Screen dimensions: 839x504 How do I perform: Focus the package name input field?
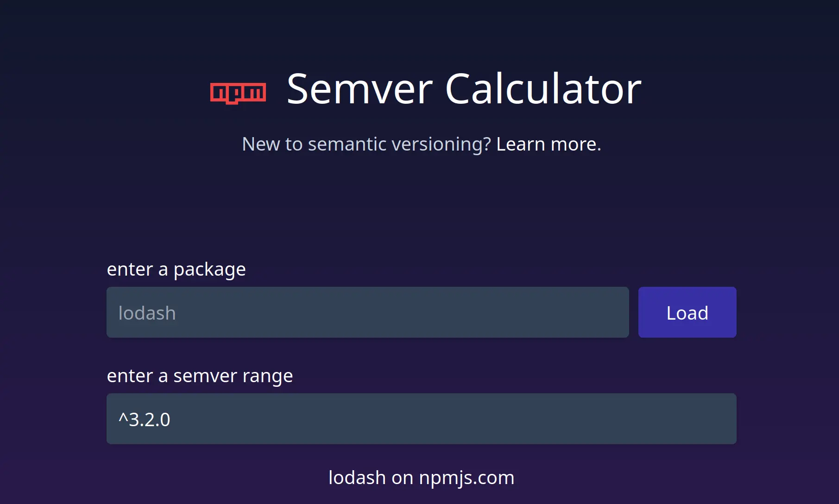click(x=367, y=312)
